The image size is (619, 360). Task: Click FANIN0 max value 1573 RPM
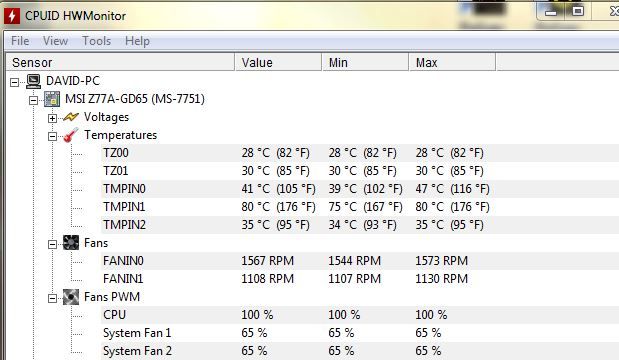pyautogui.click(x=441, y=261)
